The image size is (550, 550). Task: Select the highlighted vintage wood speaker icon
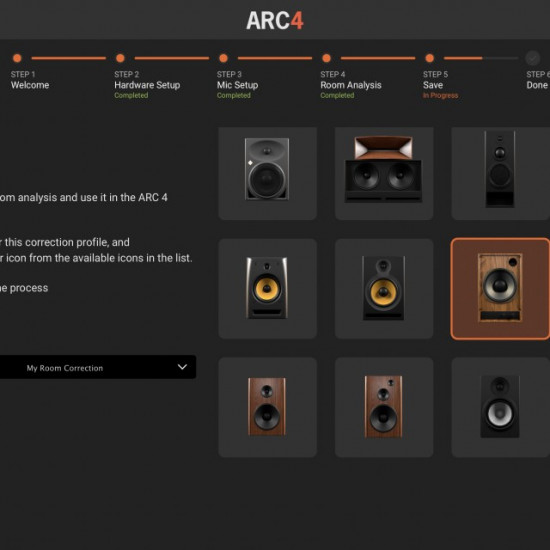tap(500, 289)
